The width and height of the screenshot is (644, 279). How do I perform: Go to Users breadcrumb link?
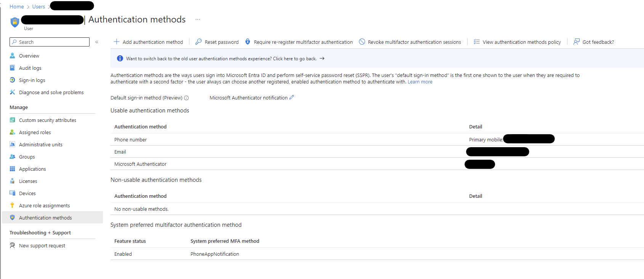tap(38, 6)
